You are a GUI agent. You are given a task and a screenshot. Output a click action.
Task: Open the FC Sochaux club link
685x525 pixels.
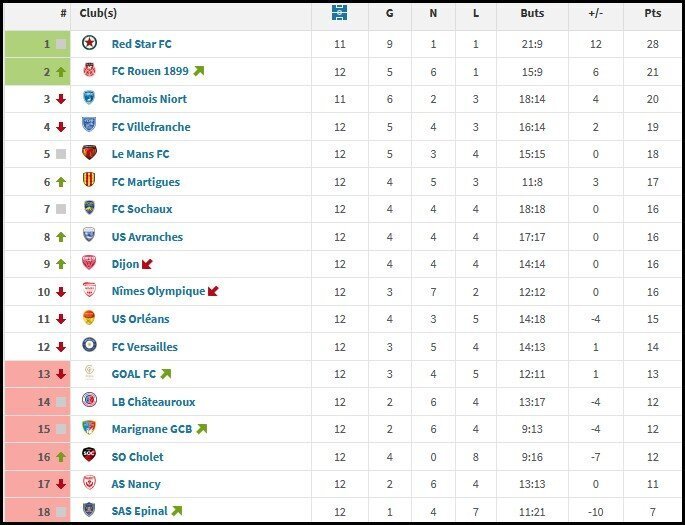pyautogui.click(x=142, y=209)
